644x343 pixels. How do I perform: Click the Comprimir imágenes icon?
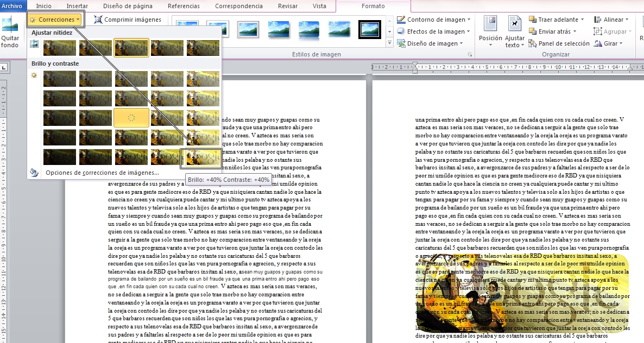click(98, 20)
